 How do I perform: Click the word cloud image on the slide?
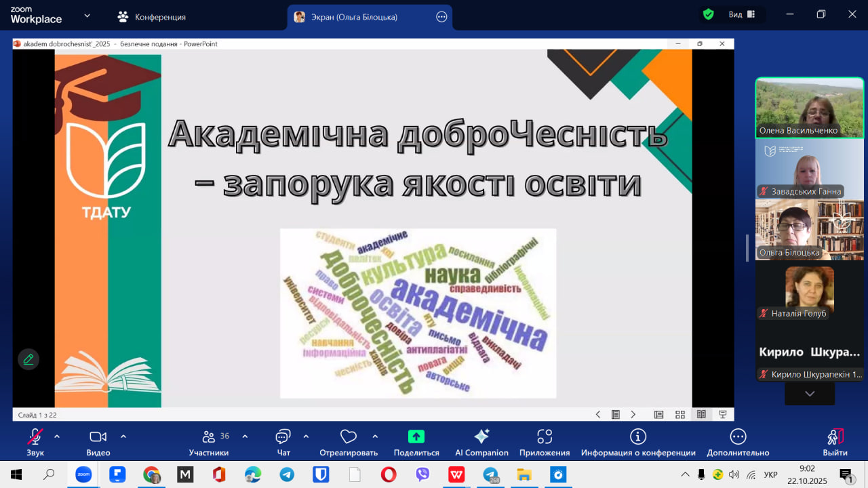[418, 313]
